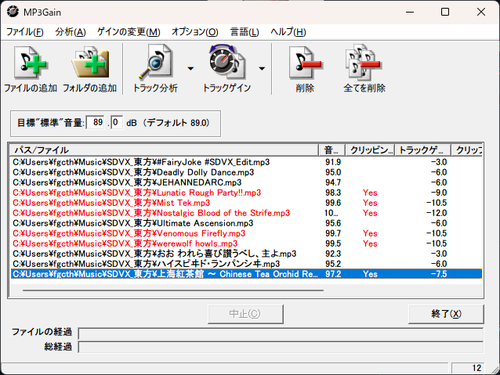
Task: Open the ファイル(F) menu
Action: click(x=25, y=32)
